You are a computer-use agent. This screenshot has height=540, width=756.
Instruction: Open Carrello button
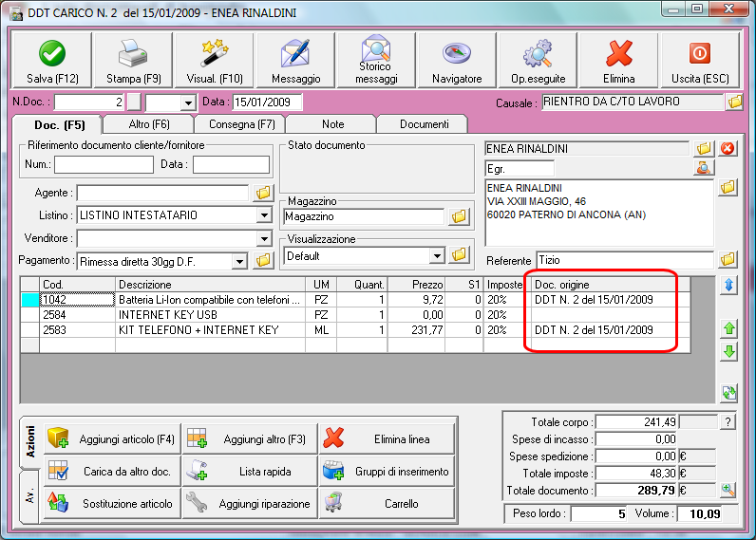387,503
